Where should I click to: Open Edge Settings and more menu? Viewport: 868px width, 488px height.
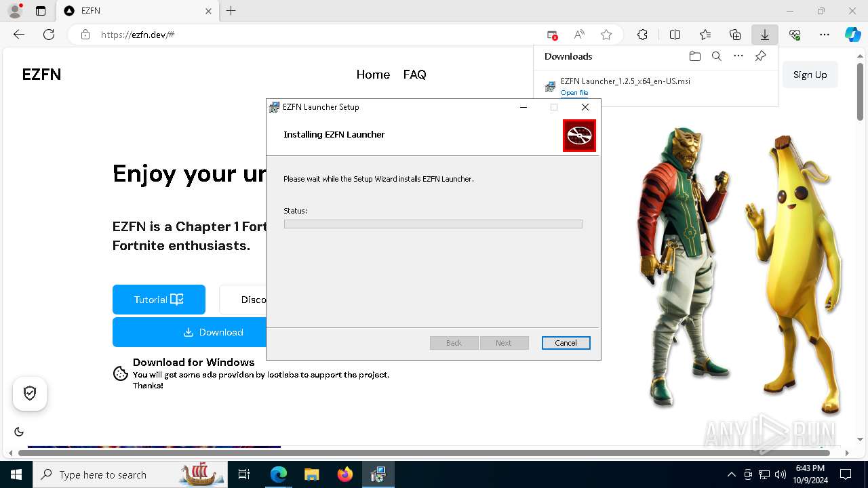point(825,35)
